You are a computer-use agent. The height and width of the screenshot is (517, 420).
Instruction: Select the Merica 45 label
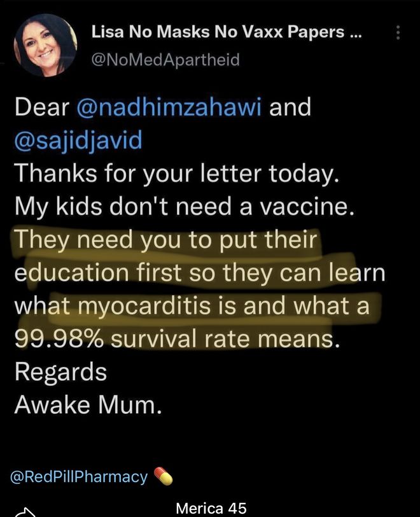click(x=211, y=507)
